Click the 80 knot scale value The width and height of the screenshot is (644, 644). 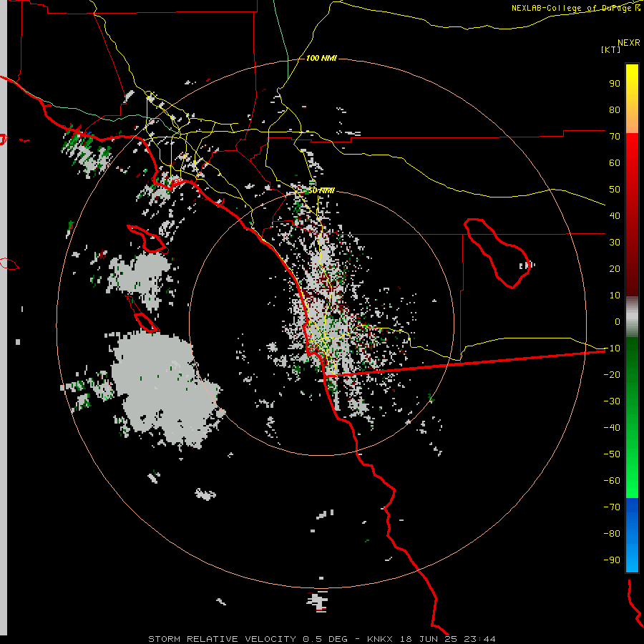pyautogui.click(x=615, y=109)
